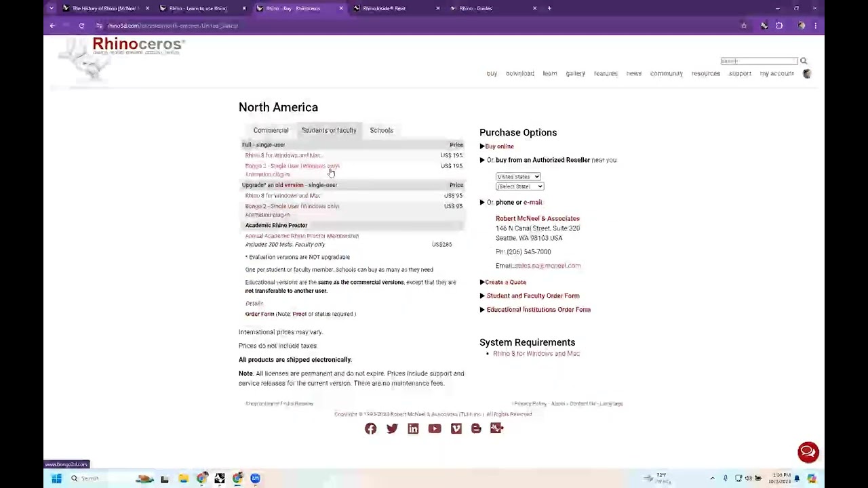Open Rhino's Twitter page from the footer
Viewport: 868px width, 488px height.
pos(392,428)
